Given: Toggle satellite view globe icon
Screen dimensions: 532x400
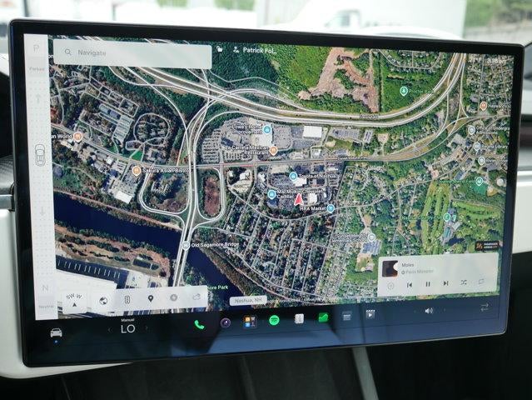Looking at the screenshot, I should pos(103,301).
